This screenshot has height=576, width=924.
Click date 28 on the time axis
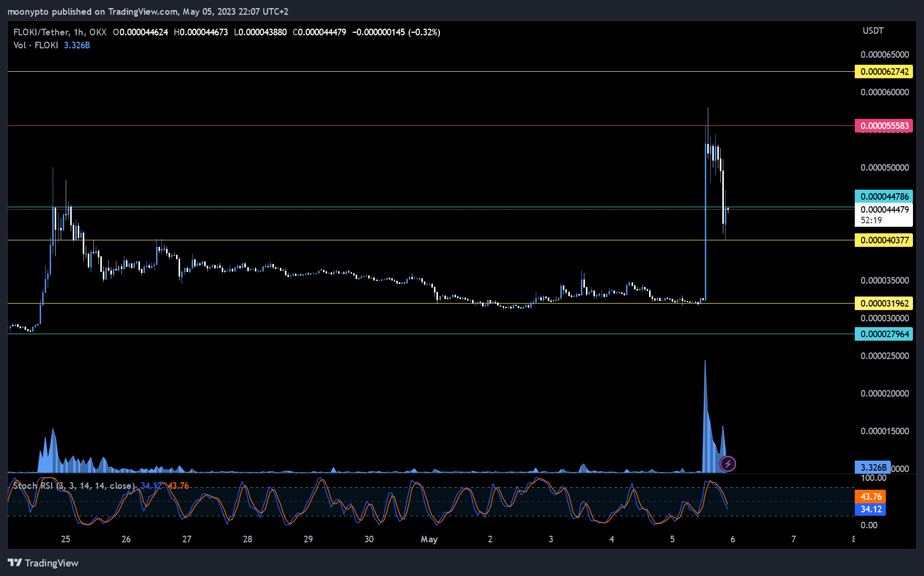click(248, 539)
